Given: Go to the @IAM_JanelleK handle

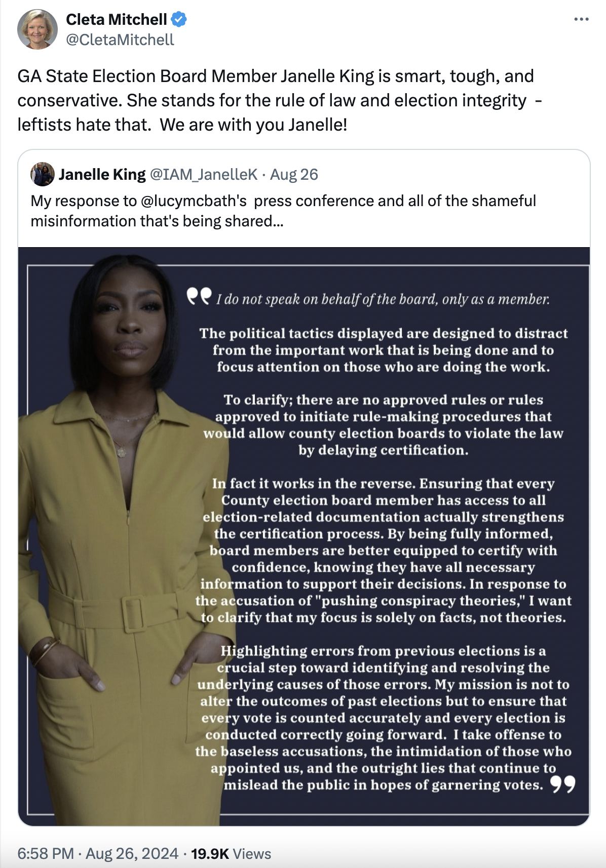Looking at the screenshot, I should click(204, 174).
